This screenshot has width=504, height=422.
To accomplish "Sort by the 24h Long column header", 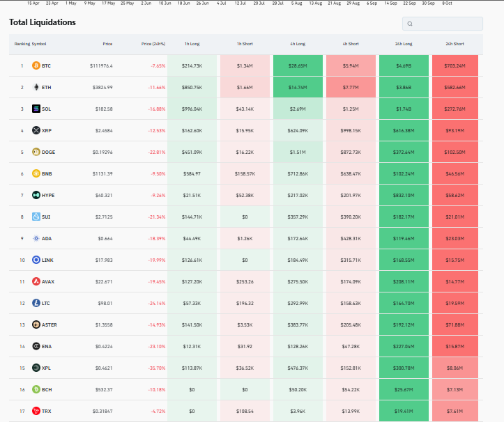I will (x=403, y=44).
